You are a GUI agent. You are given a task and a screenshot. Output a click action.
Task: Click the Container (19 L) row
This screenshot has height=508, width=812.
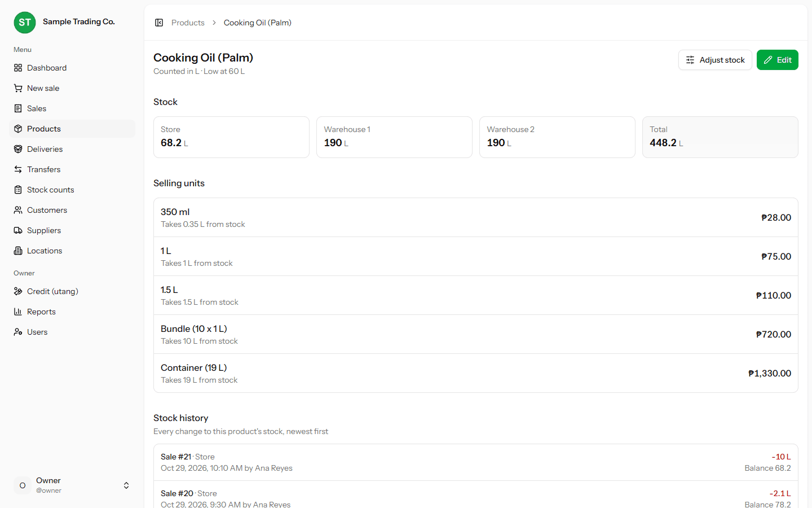(476, 373)
